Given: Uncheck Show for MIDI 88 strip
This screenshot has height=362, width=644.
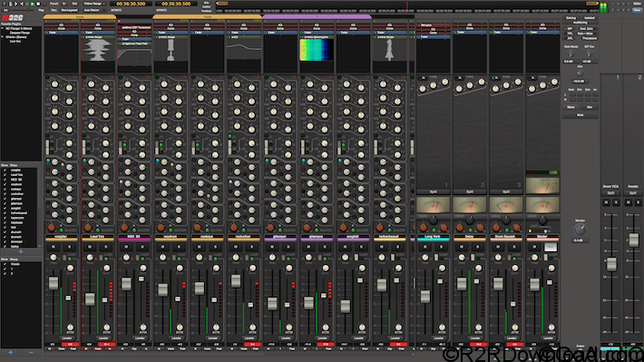Looking at the screenshot, I should click(x=5, y=180).
